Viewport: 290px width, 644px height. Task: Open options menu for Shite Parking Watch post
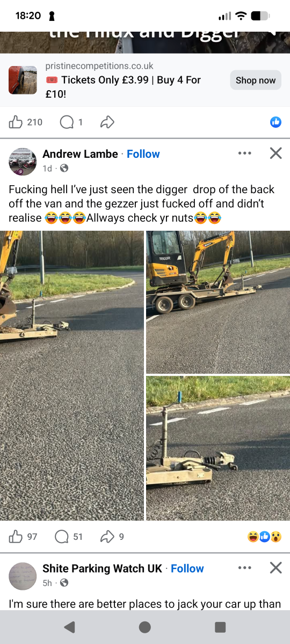[x=244, y=568]
